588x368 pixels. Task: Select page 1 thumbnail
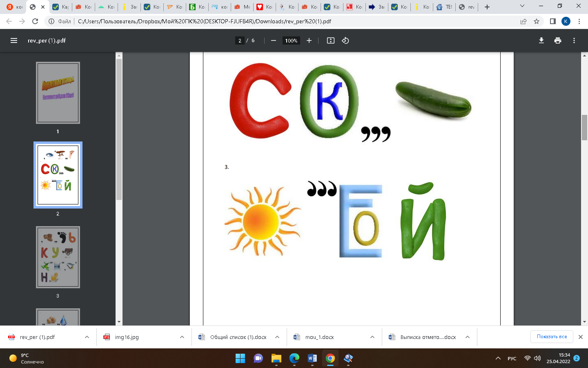click(58, 93)
